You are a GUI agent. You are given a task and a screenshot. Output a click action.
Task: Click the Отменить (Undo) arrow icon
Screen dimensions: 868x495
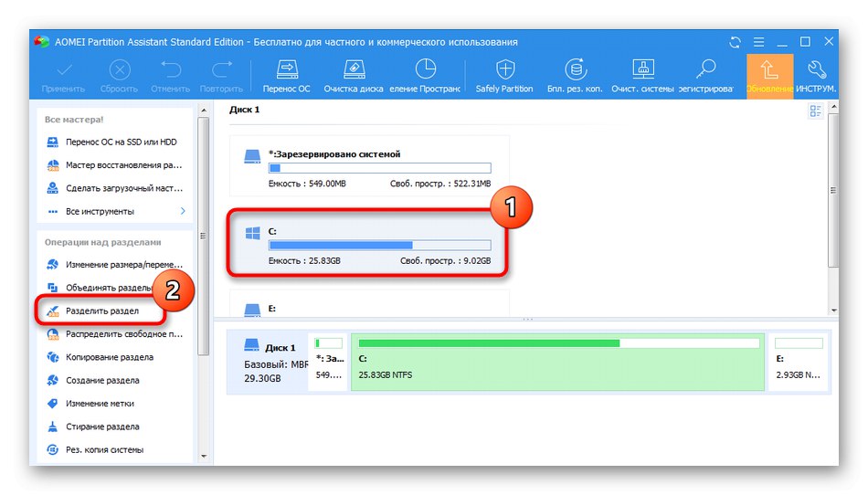[171, 69]
